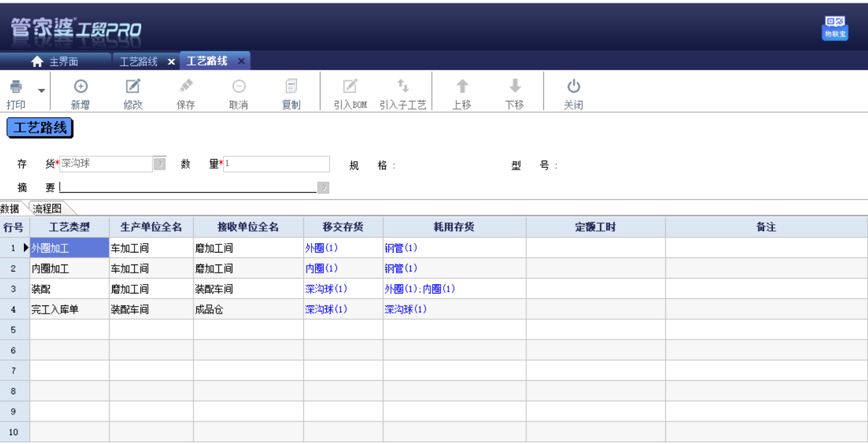Switch to the 流程图 tab
The height and width of the screenshot is (444, 868).
(x=48, y=208)
